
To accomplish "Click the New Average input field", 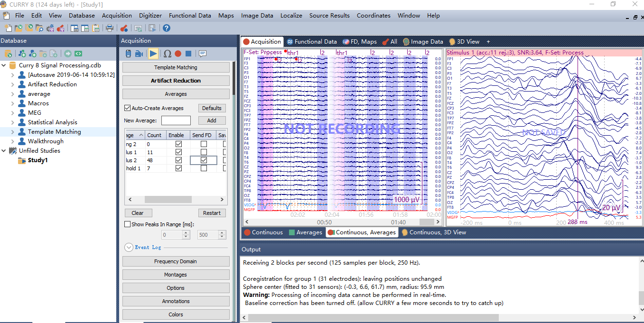I will tap(176, 120).
